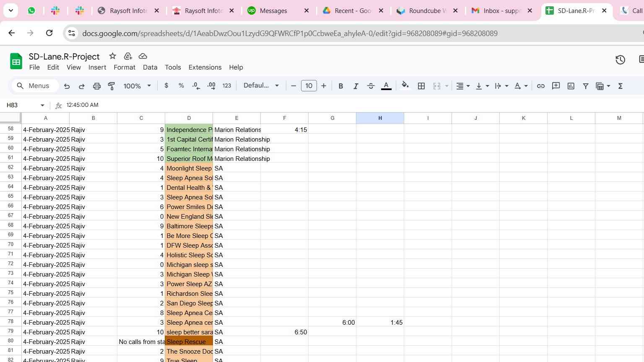Decrease font size with minus button
The image size is (644, 362).
(293, 86)
